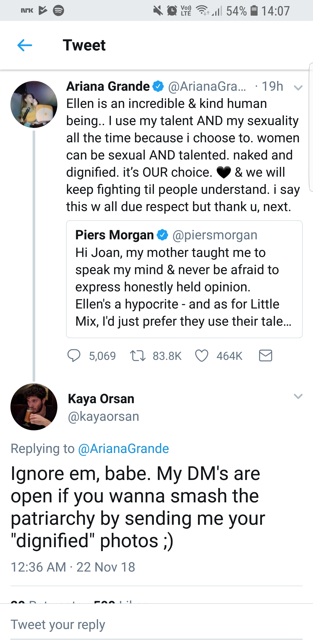This screenshot has height=644, width=313.
Task: Expand options chevron on Ariana Grande's tweet
Action: 298,87
